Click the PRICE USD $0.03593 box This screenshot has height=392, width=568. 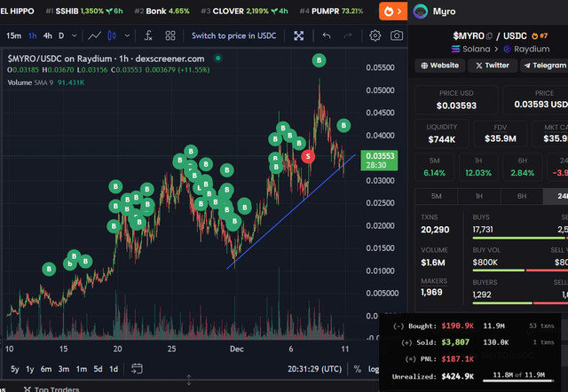pos(456,99)
